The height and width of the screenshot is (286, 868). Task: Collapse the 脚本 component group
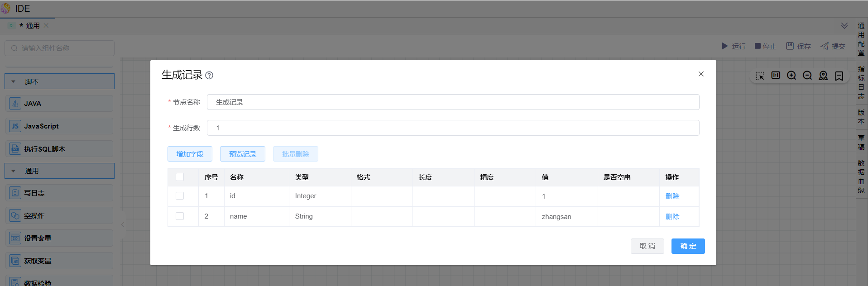[14, 82]
